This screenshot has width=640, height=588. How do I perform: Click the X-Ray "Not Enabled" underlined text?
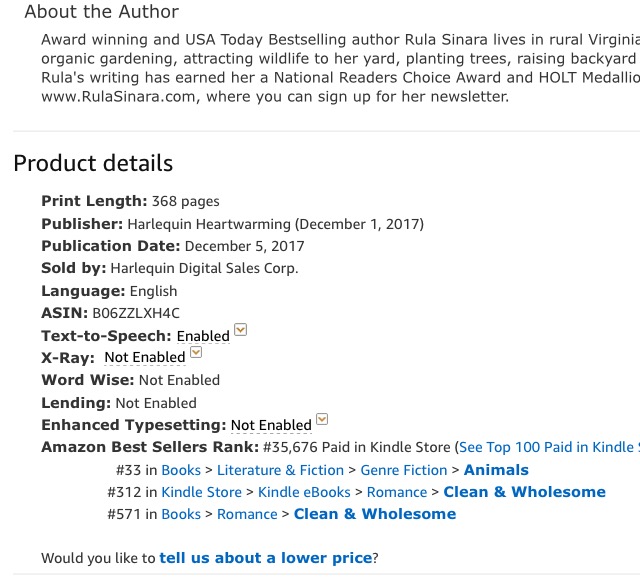click(145, 358)
